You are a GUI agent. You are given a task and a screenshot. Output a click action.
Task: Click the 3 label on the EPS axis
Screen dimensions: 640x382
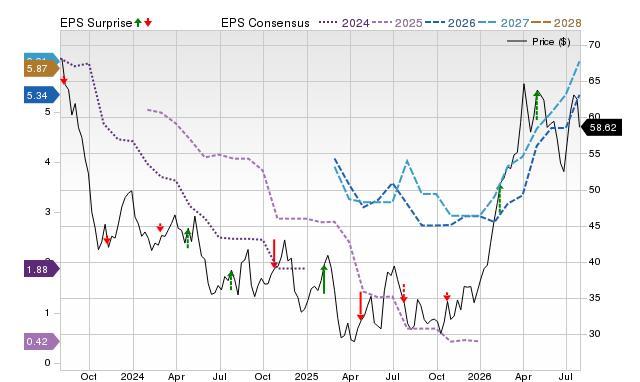48,212
